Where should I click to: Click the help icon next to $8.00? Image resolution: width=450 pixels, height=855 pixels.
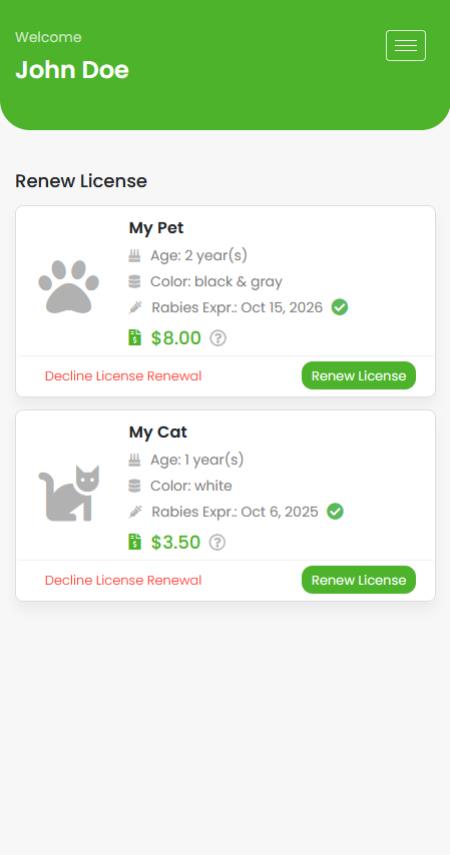218,339
